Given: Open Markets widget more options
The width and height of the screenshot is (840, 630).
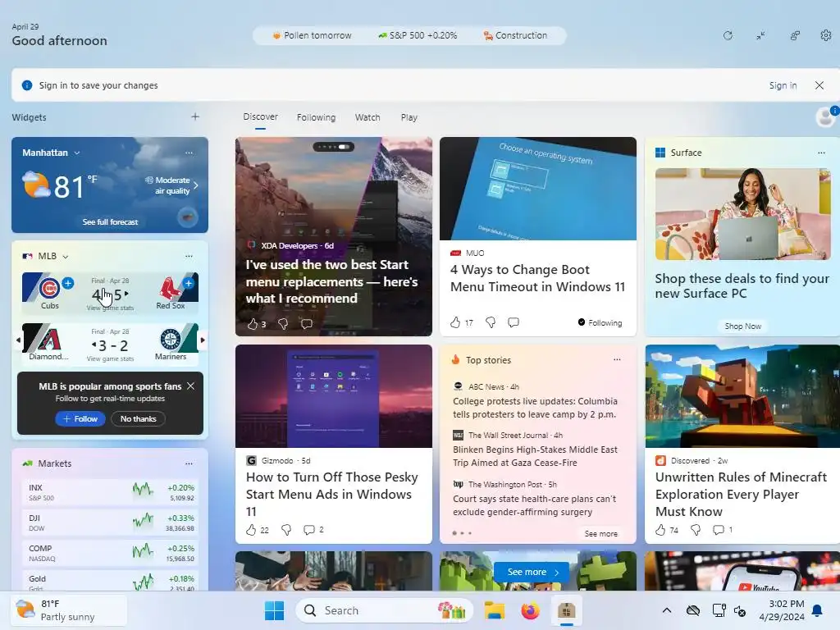Looking at the screenshot, I should (x=189, y=463).
